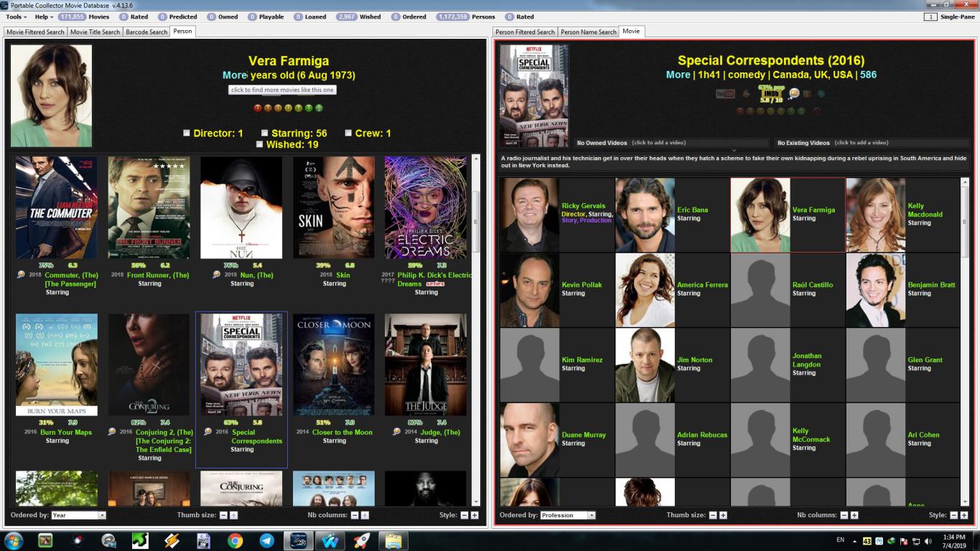Screen dimensions: 980x551
Task: Open the comment bubble icon beside the IMDb badge
Action: pos(793,93)
